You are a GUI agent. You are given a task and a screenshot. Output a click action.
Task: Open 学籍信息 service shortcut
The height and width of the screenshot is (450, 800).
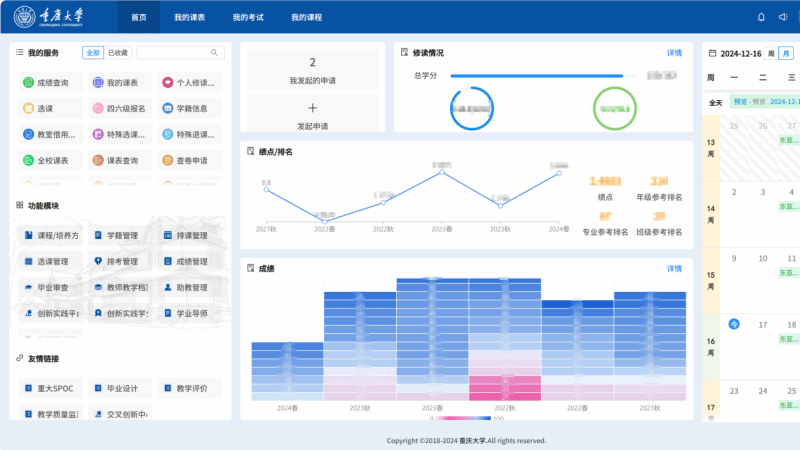168,108
